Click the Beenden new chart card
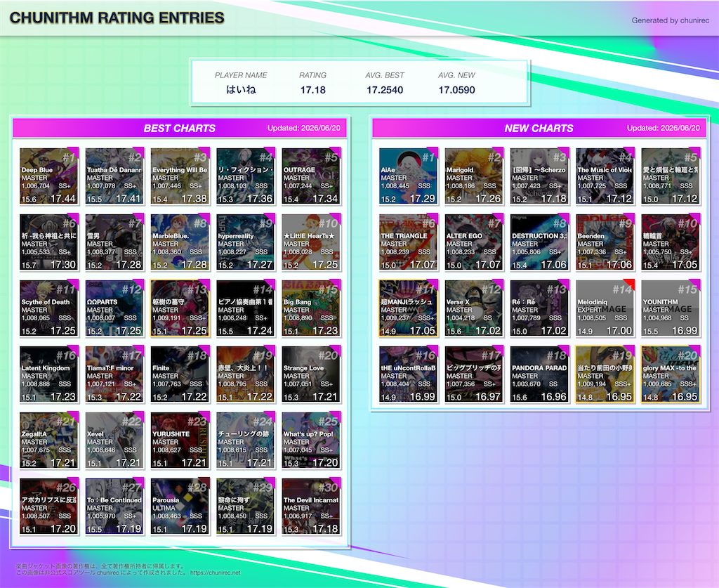This screenshot has height=588, width=719. [x=605, y=242]
